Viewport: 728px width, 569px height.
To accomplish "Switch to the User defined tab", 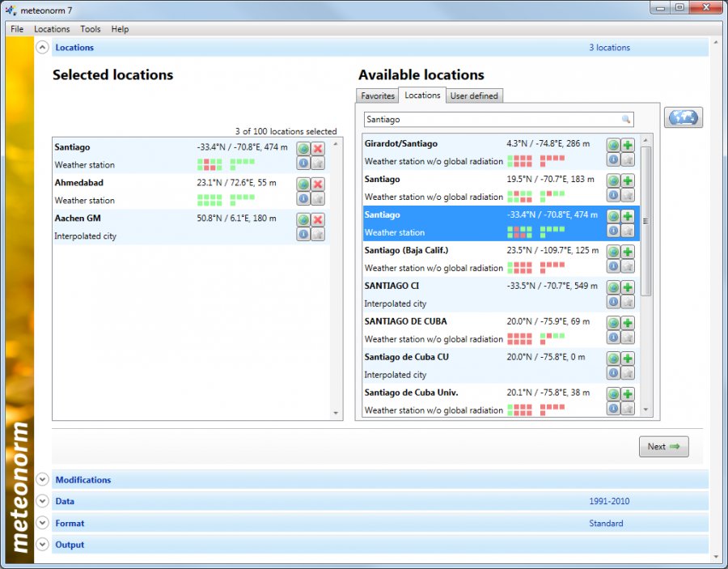I will tap(474, 96).
